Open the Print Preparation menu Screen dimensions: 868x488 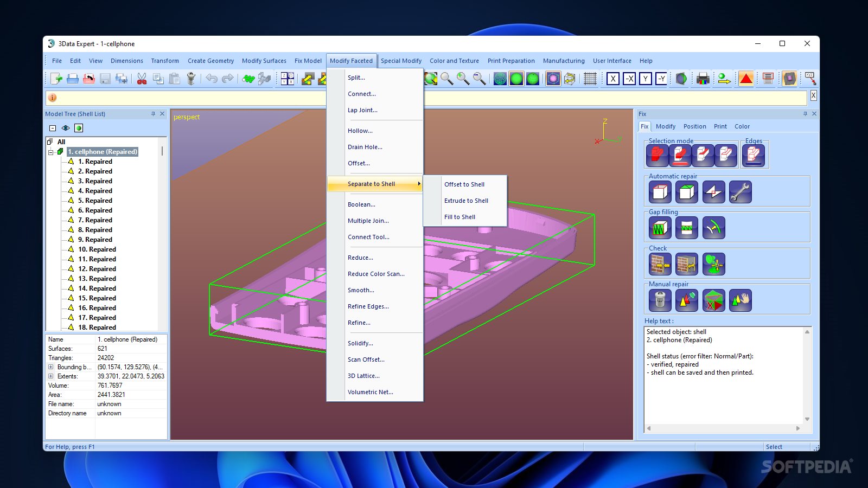tap(511, 61)
